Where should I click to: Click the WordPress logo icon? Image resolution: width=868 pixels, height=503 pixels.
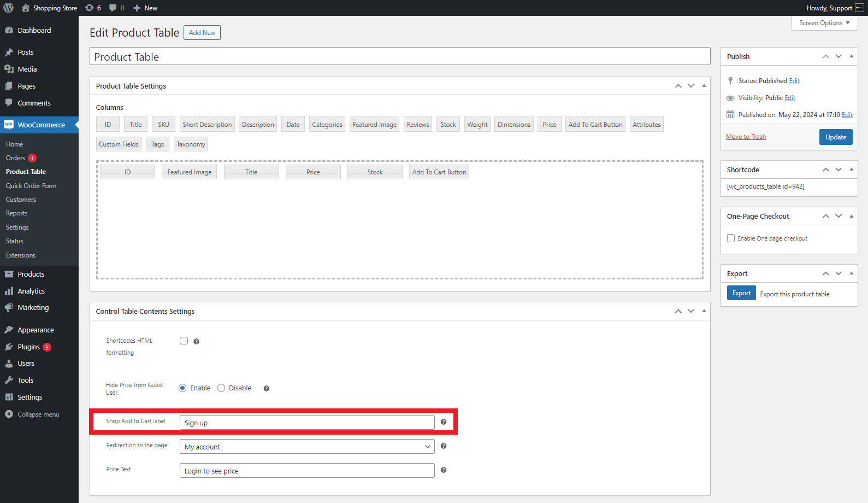(x=8, y=8)
